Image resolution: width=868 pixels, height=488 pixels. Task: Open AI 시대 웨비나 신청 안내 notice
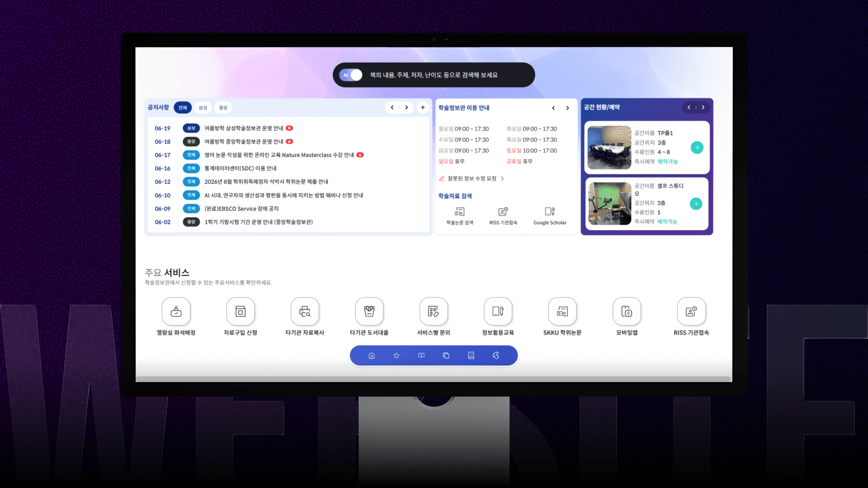[283, 195]
